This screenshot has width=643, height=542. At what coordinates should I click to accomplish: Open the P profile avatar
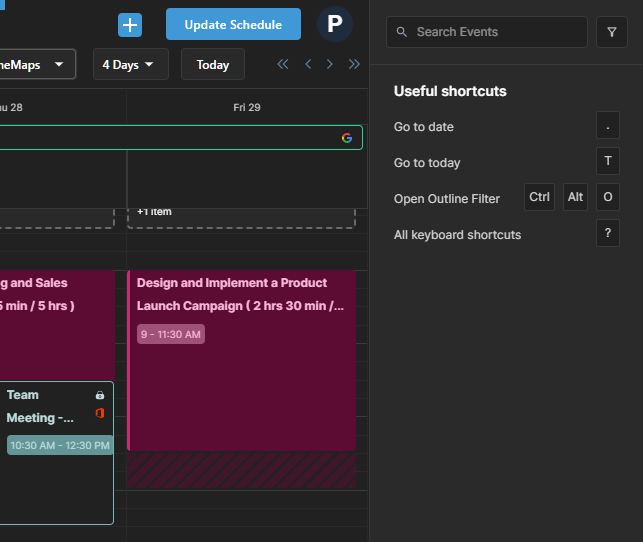pos(335,24)
